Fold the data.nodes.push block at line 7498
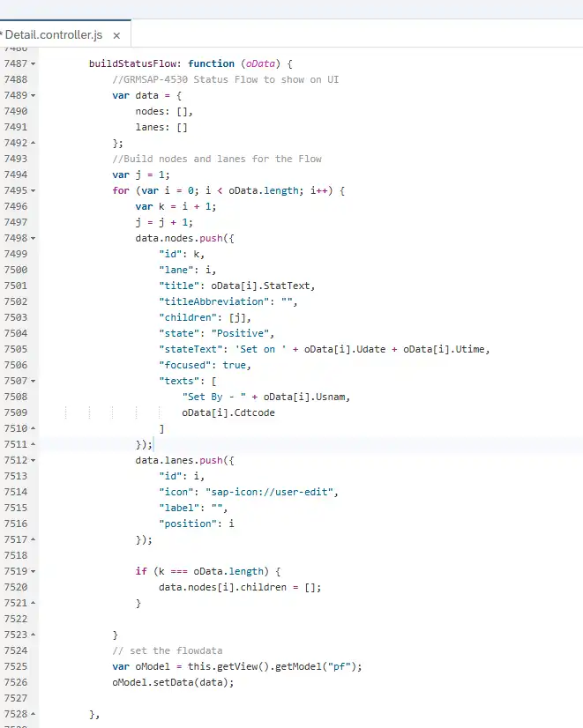This screenshot has width=583, height=728. (34, 238)
